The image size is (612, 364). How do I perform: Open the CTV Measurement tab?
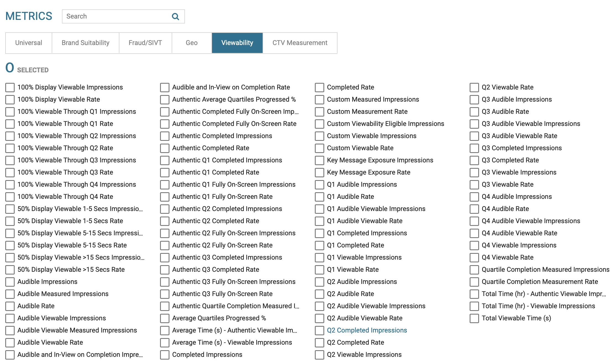[x=300, y=43]
